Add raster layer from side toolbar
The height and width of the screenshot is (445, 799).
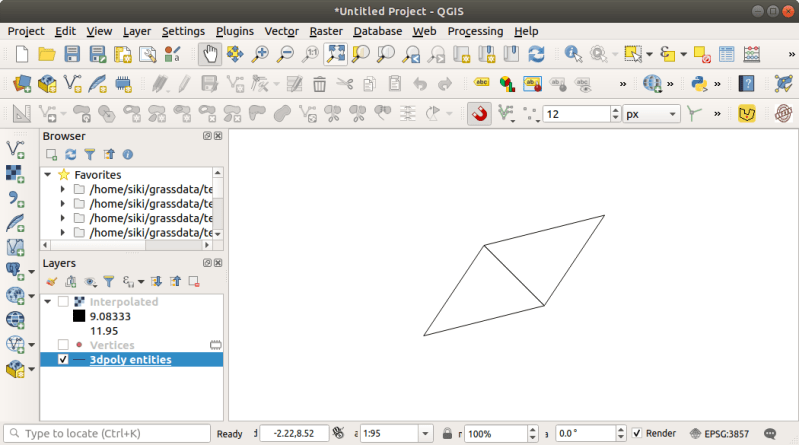click(15, 174)
